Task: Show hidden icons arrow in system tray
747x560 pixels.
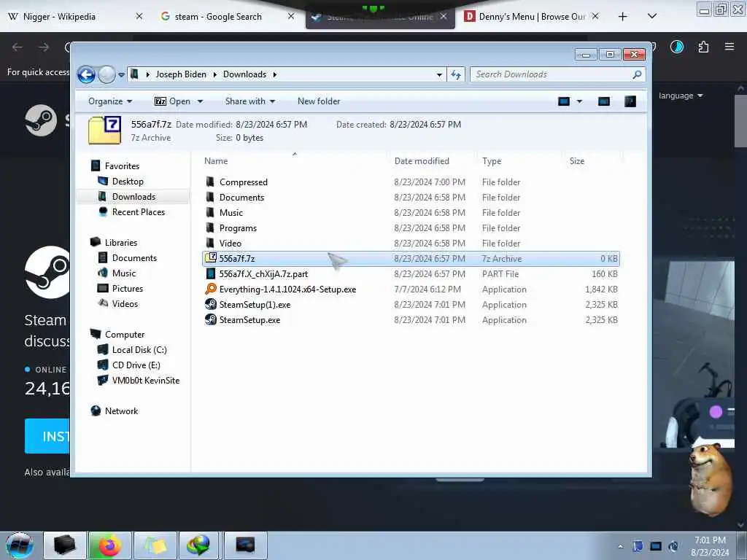Action: pyautogui.click(x=620, y=546)
